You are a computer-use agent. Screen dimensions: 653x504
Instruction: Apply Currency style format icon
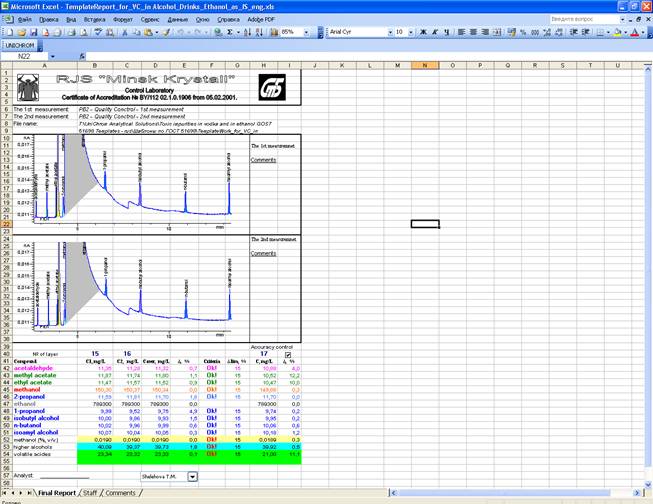pos(512,32)
